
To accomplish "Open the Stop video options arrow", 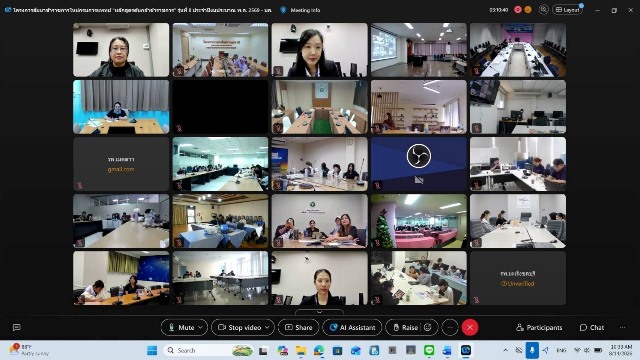I will [267, 327].
